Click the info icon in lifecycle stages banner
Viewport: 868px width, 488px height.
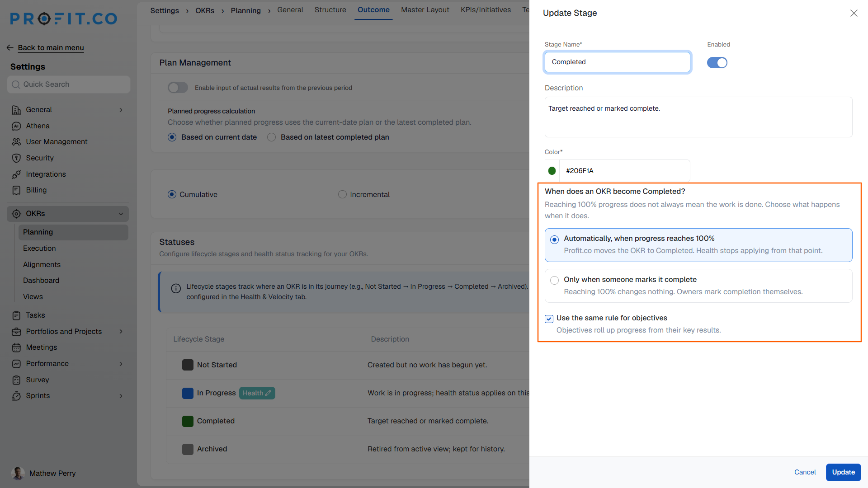coord(176,288)
